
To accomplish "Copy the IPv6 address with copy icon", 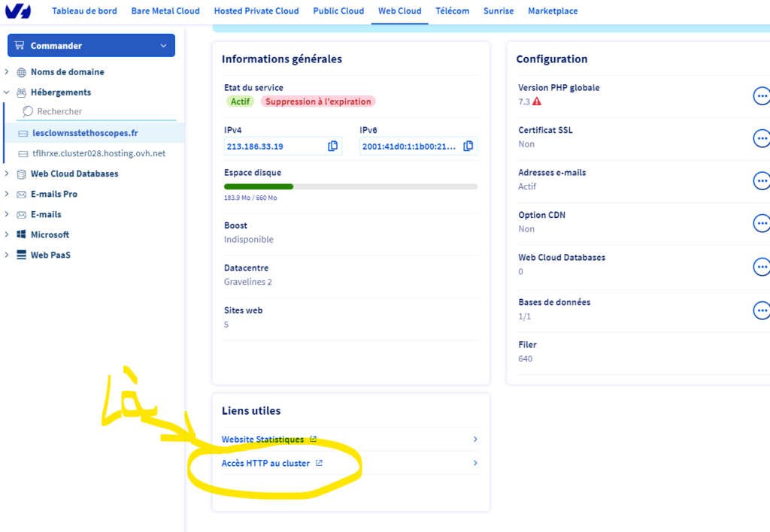I will (x=468, y=146).
